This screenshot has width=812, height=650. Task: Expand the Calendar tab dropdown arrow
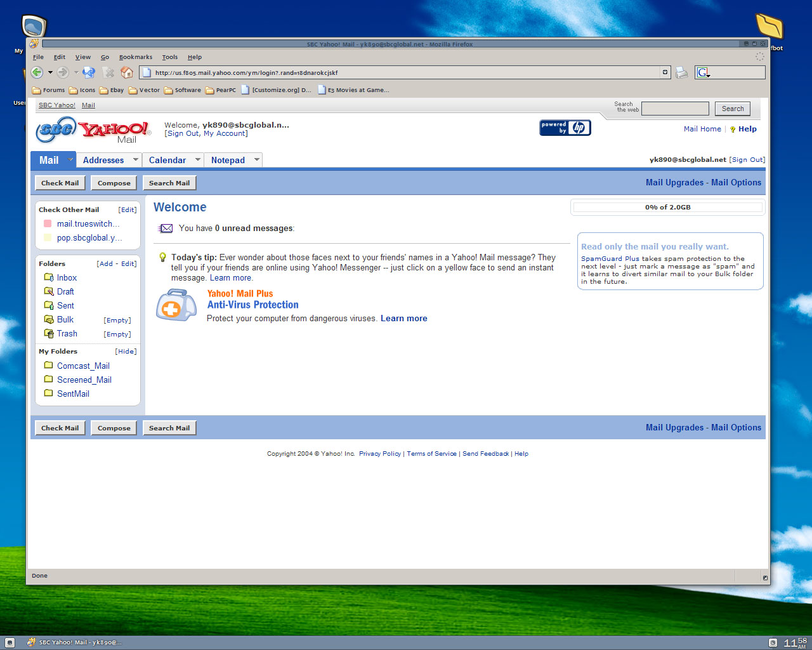click(197, 159)
